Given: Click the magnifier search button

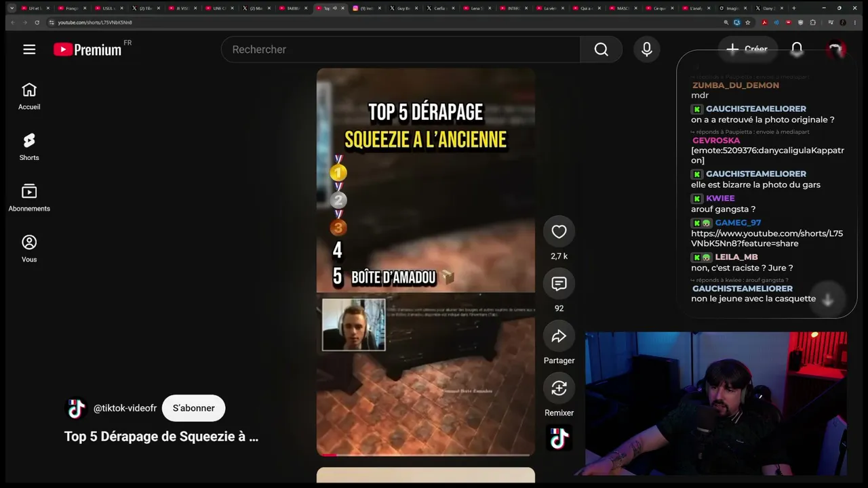Looking at the screenshot, I should (x=601, y=49).
